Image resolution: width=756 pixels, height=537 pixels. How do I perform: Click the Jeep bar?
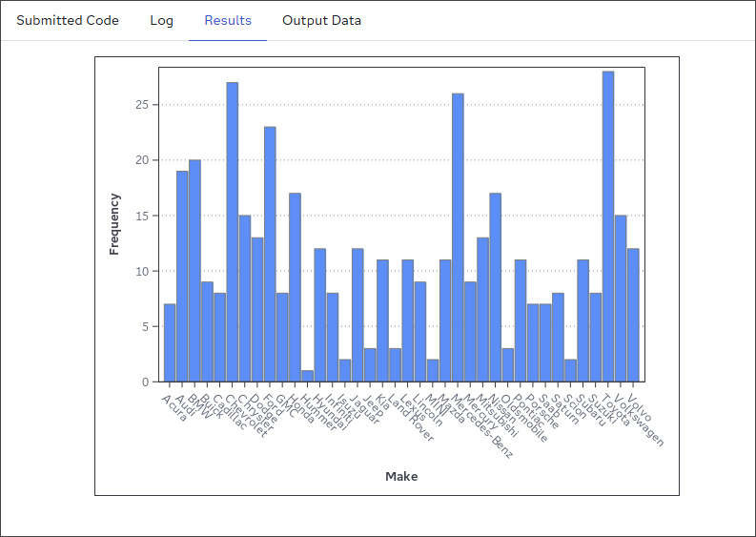point(370,365)
